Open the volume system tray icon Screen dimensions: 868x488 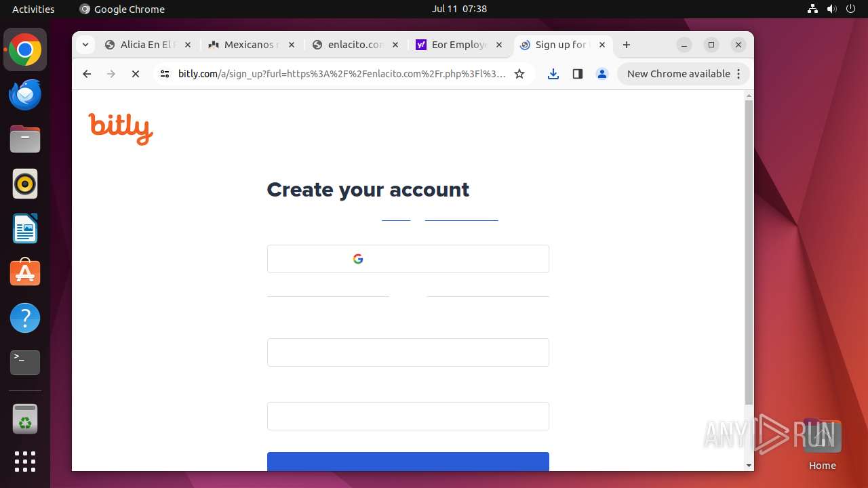832,9
